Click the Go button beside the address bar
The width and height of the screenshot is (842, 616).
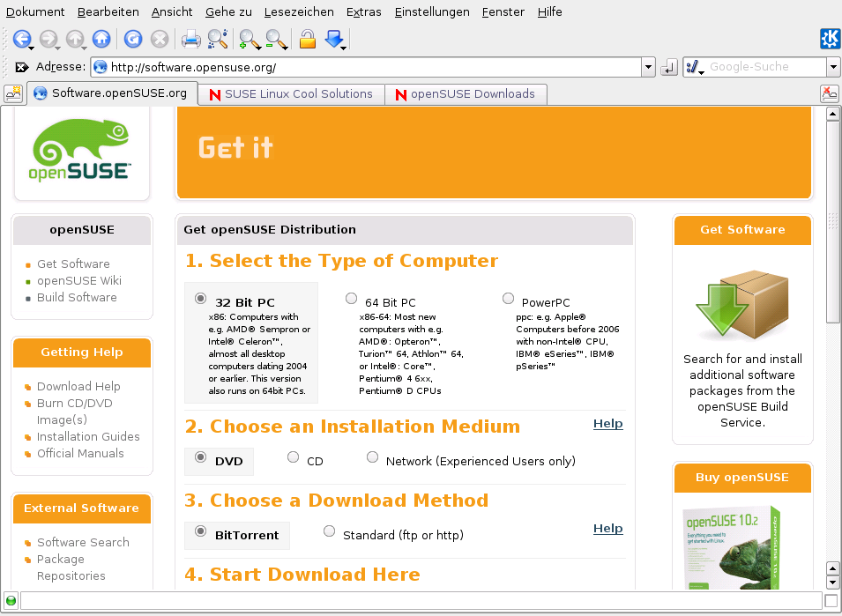tap(668, 68)
